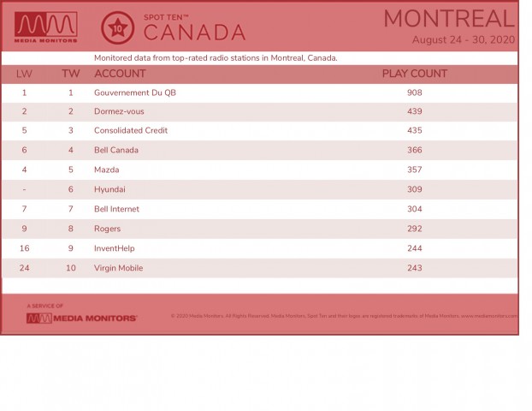Select the TW column header

click(71, 74)
